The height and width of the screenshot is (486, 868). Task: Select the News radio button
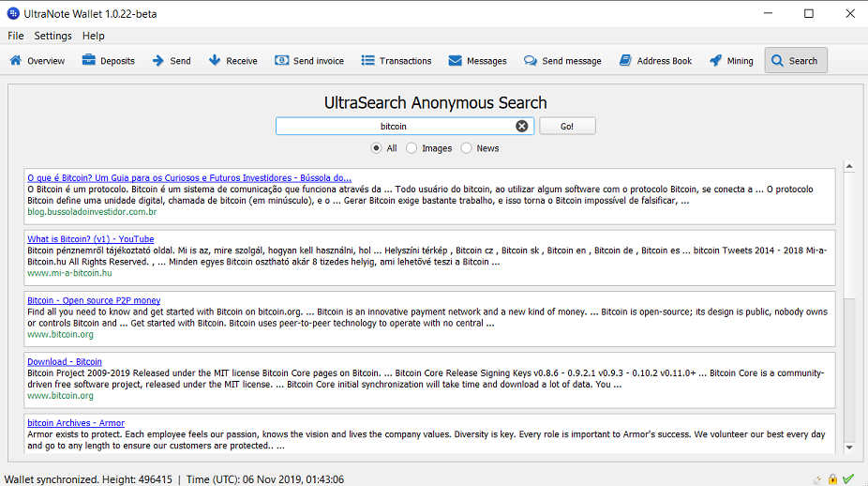point(466,148)
